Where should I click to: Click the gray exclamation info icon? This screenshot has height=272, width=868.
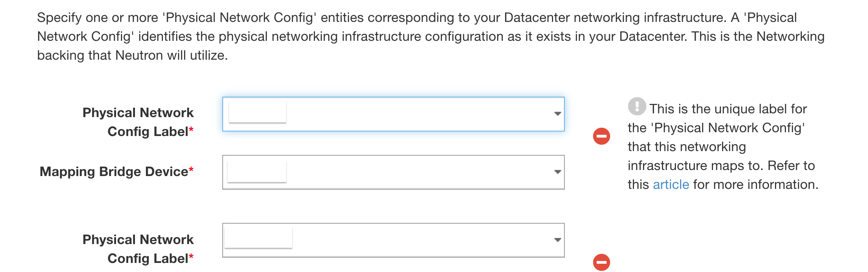(637, 106)
